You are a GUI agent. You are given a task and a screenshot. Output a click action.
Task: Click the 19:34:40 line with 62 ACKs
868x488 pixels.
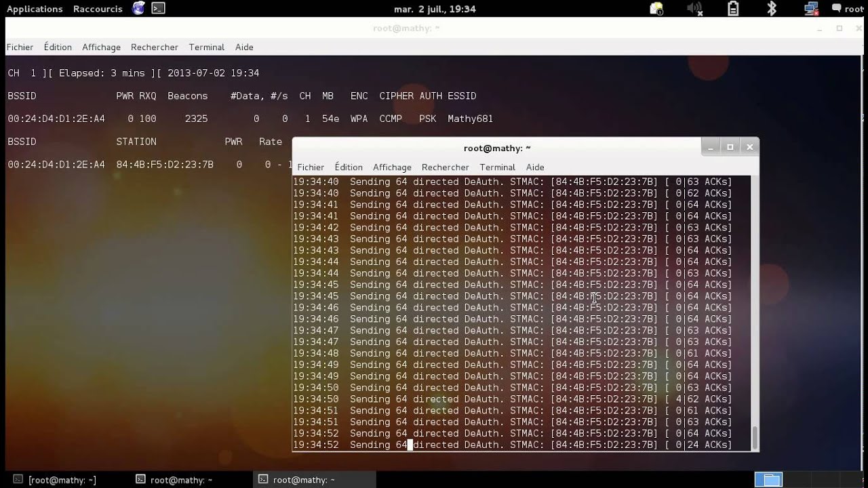click(x=513, y=193)
